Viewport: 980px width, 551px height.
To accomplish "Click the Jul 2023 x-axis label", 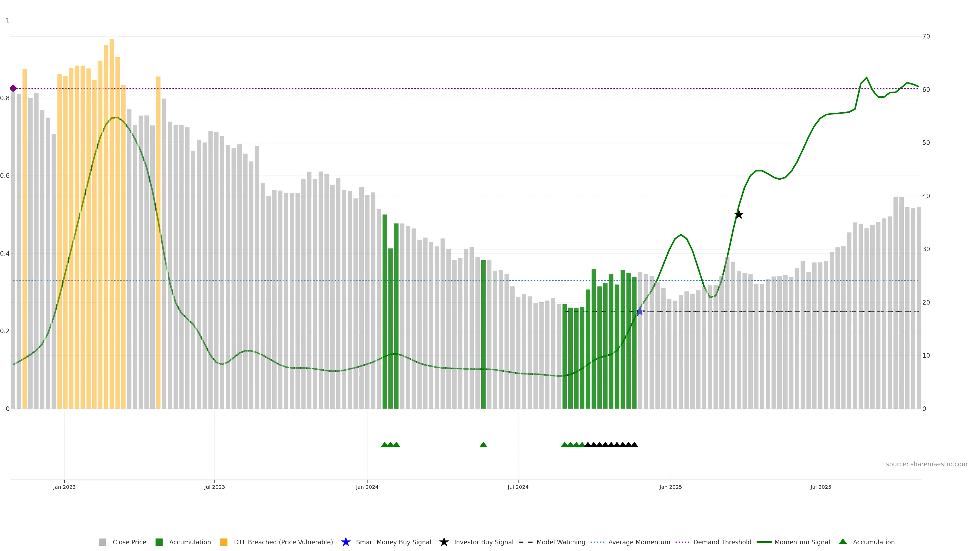I will pos(214,487).
